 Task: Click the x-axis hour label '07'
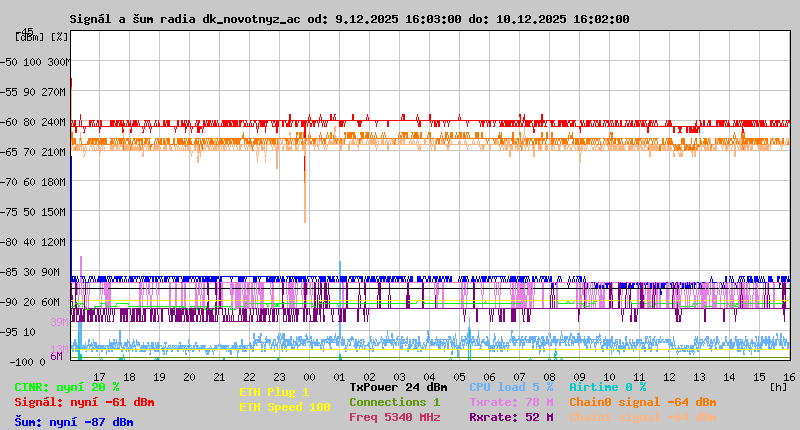[x=519, y=377]
